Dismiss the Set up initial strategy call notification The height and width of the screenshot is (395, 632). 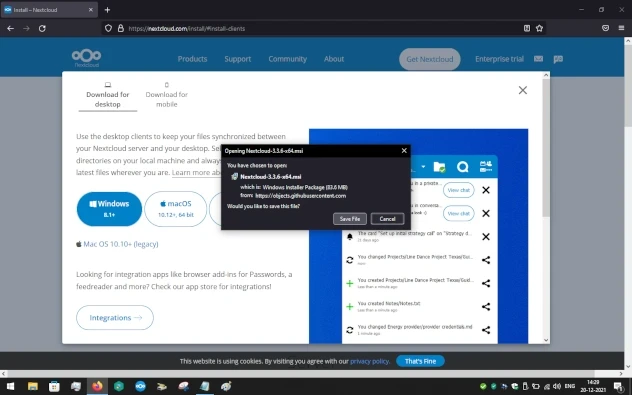pos(486,237)
